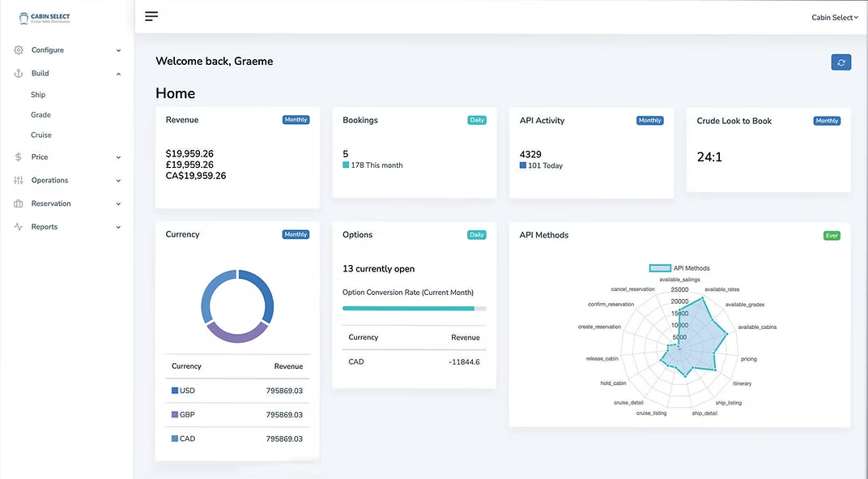Click the Daily badge on Bookings card

coord(477,119)
